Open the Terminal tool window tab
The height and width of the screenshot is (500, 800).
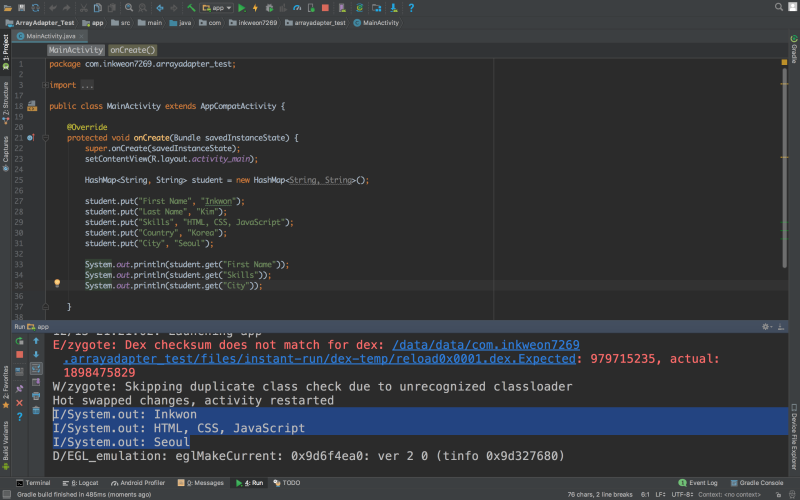coord(32,482)
